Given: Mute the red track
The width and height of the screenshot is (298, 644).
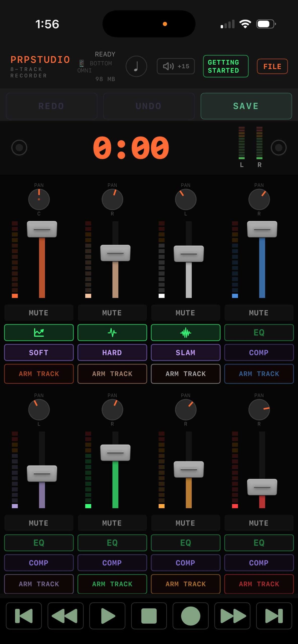Looking at the screenshot, I should click(259, 523).
